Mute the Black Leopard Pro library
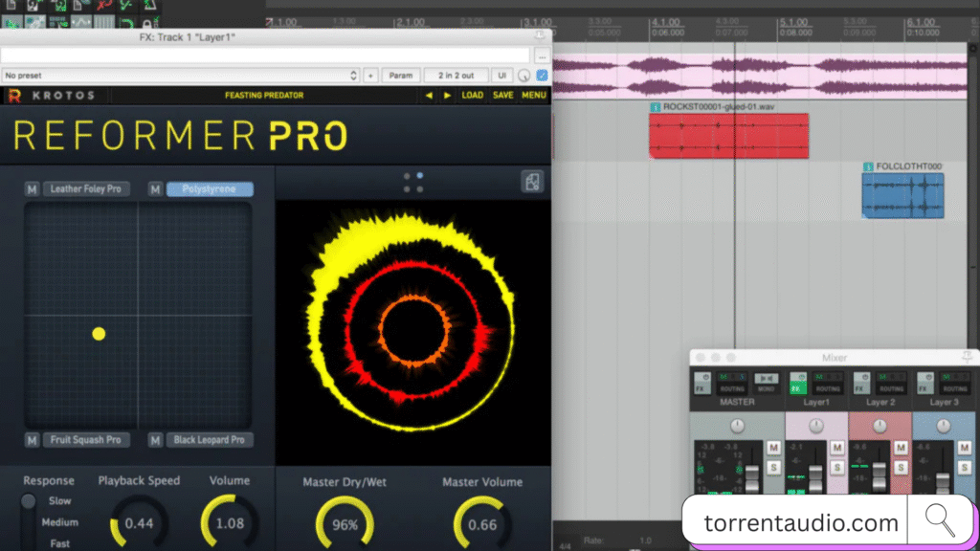Image resolution: width=980 pixels, height=551 pixels. tap(155, 440)
